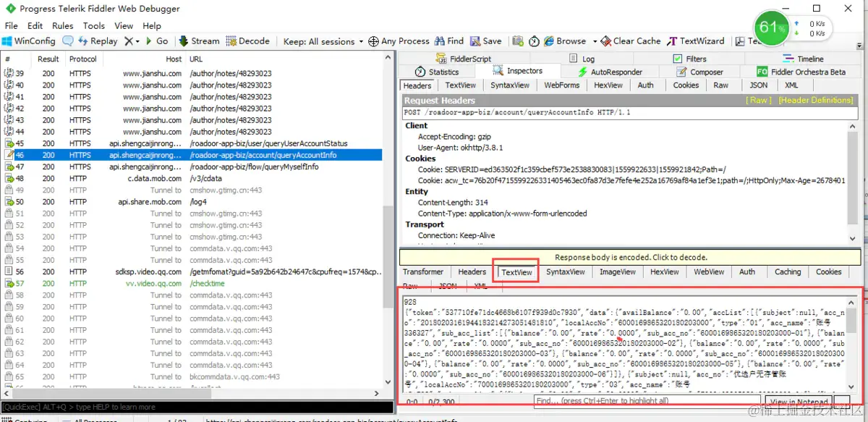Switch to the AutoResponder tab
The height and width of the screenshot is (422, 868).
pyautogui.click(x=610, y=72)
